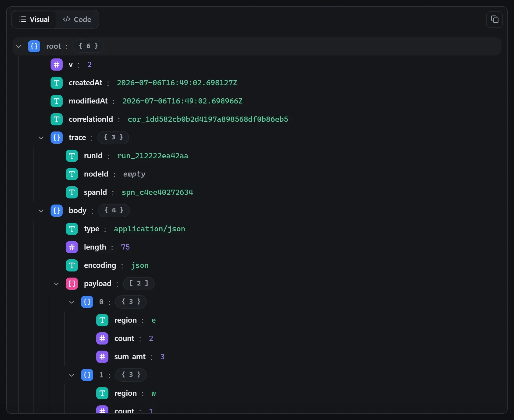The width and height of the screenshot is (514, 420).
Task: Click the text icon beside region e
Action: click(x=102, y=320)
